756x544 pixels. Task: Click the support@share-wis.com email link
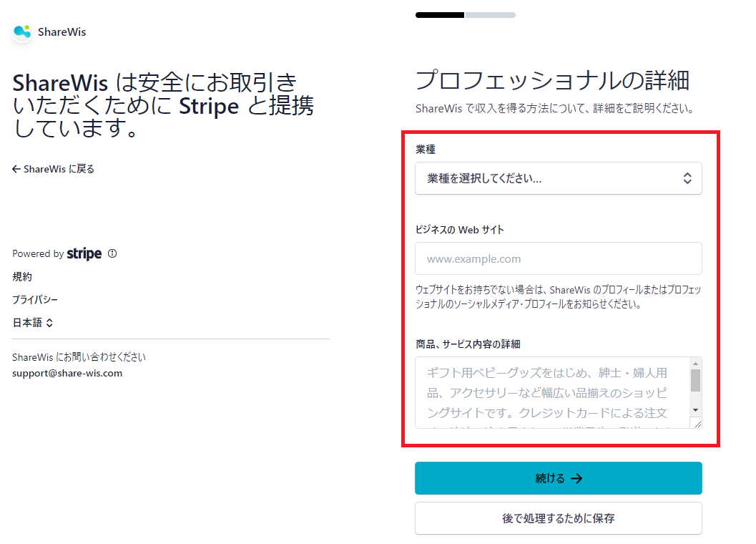click(67, 373)
